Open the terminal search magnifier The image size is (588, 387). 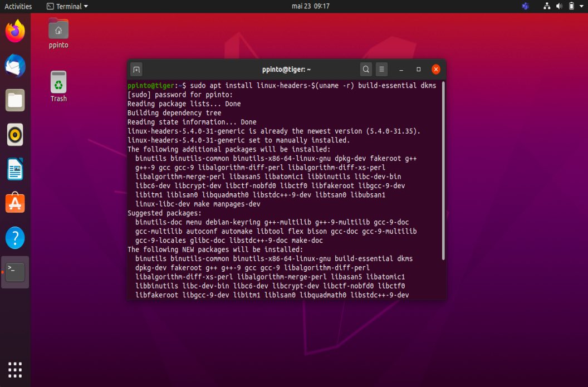[x=366, y=69]
